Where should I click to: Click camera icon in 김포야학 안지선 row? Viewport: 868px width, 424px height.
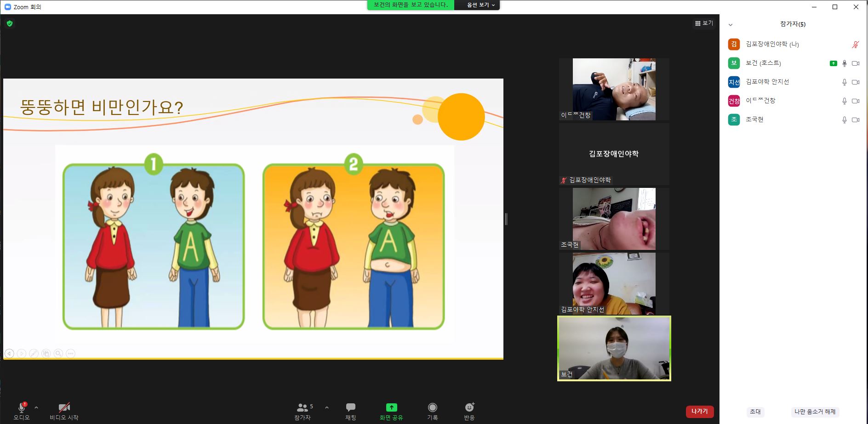point(855,82)
